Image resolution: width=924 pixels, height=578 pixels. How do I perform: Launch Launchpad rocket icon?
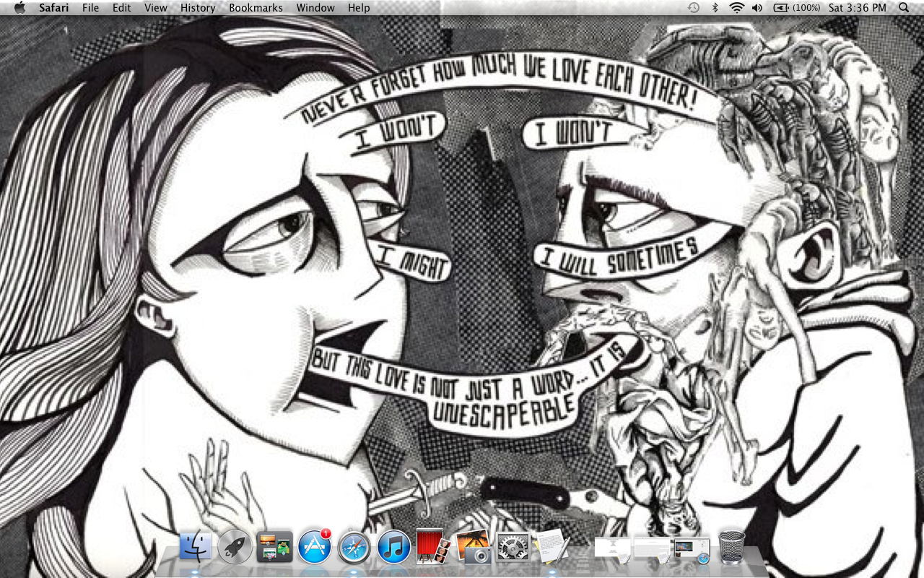235,547
